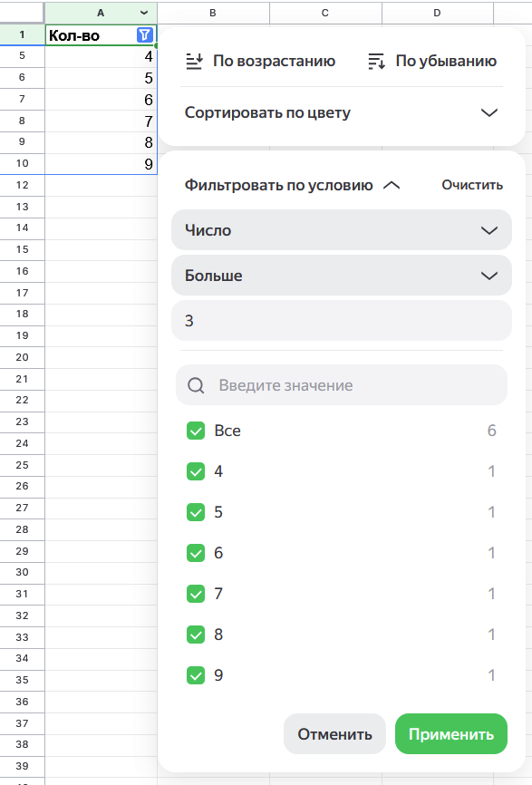This screenshot has height=785, width=532.
Task: Click the ascending sort icon
Action: tap(194, 61)
